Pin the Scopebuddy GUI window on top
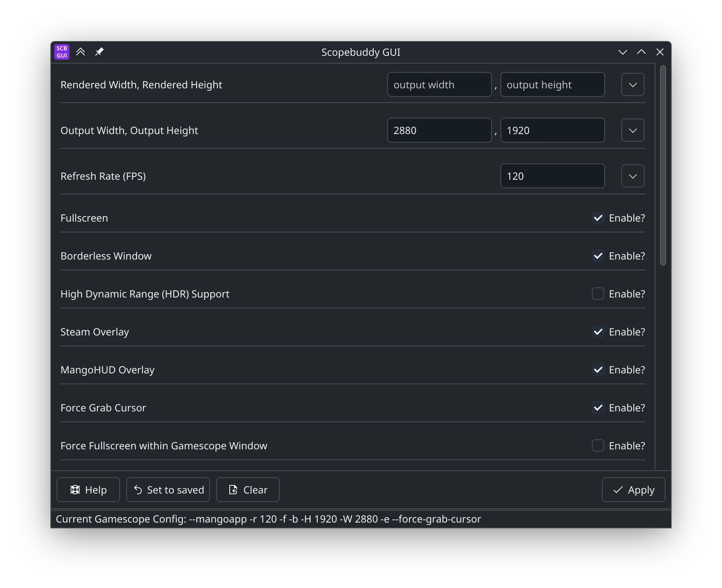 100,52
